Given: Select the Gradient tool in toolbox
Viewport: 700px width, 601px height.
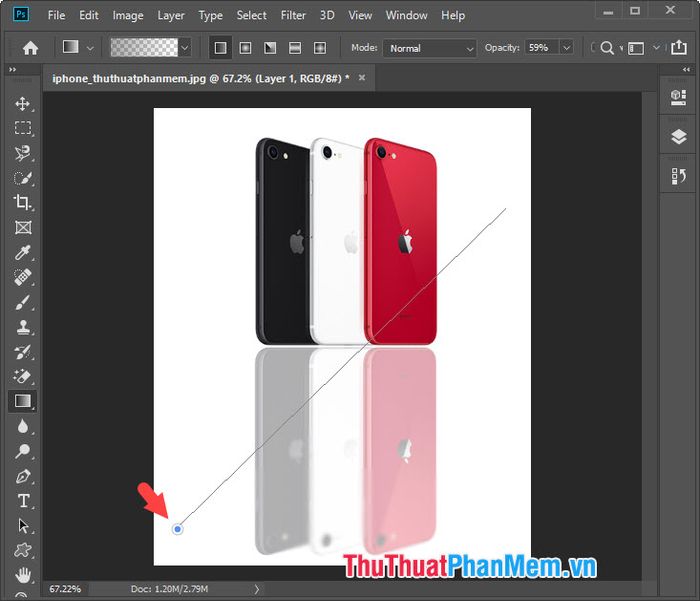Looking at the screenshot, I should 22,401.
